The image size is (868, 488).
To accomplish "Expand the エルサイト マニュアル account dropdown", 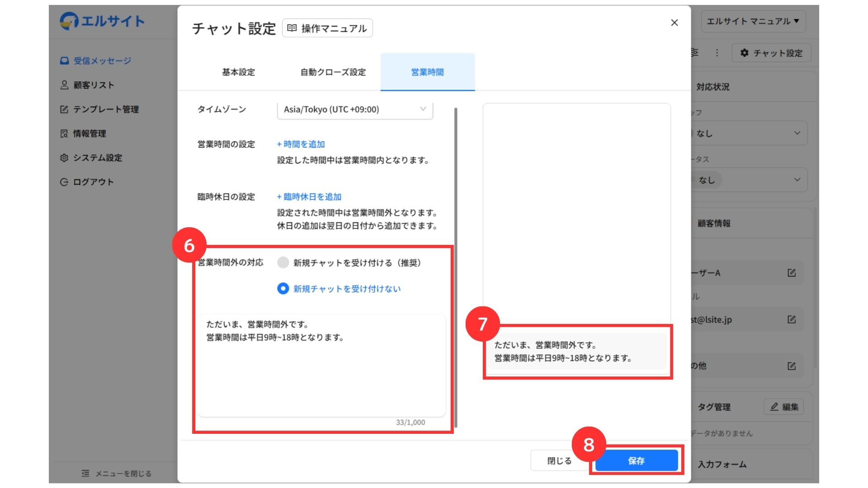I will pyautogui.click(x=753, y=21).
